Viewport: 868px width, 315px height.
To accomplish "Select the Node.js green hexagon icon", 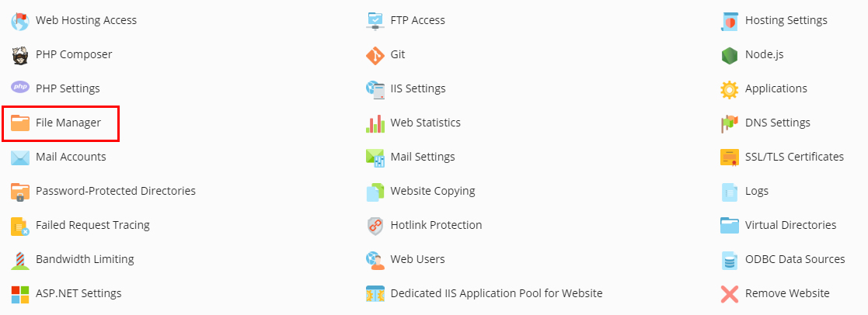I will [x=730, y=55].
